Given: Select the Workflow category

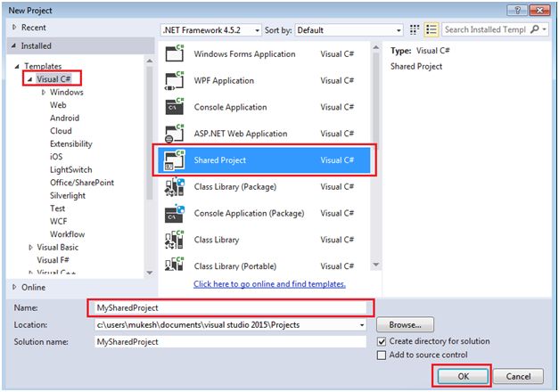Looking at the screenshot, I should (68, 234).
